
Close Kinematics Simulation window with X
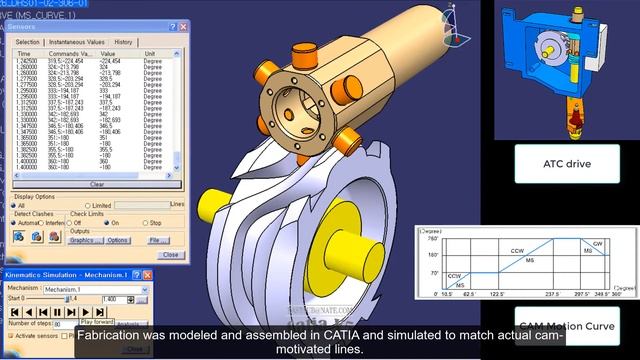147,275
